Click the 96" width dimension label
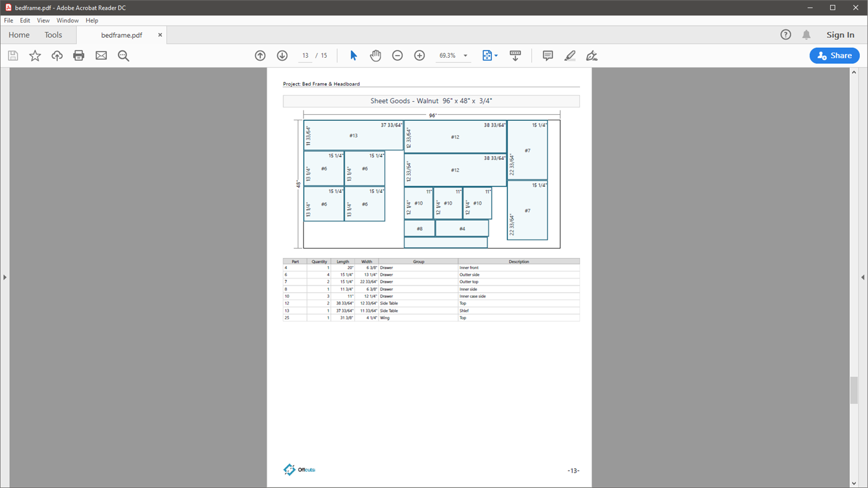868x488 pixels. 432,115
